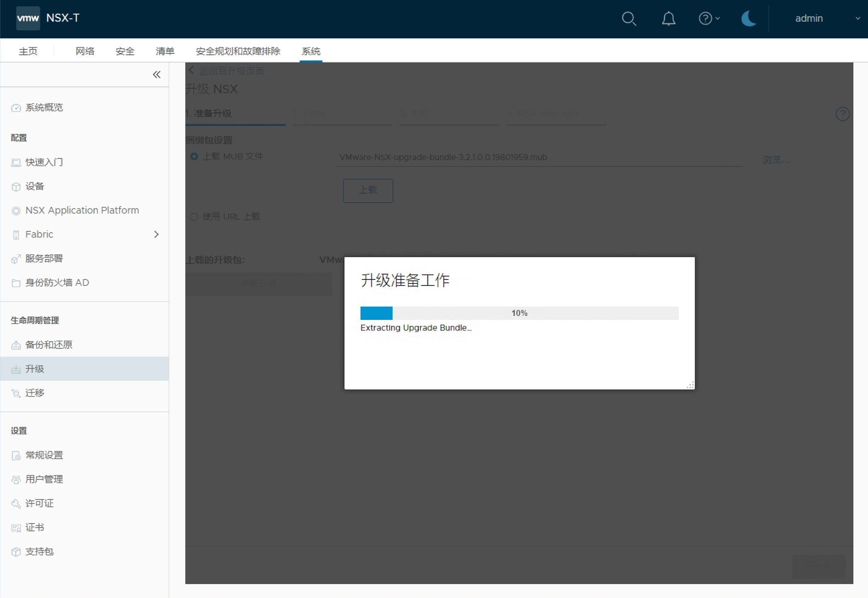Select the 使用 URL 上载 radio option

pyautogui.click(x=194, y=217)
